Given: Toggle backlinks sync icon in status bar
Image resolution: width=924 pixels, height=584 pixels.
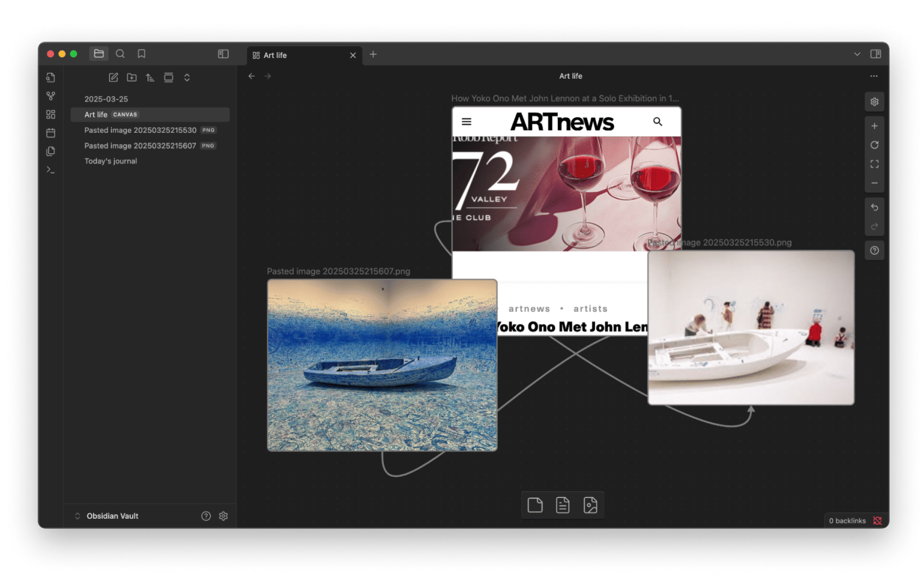Looking at the screenshot, I should 877,521.
